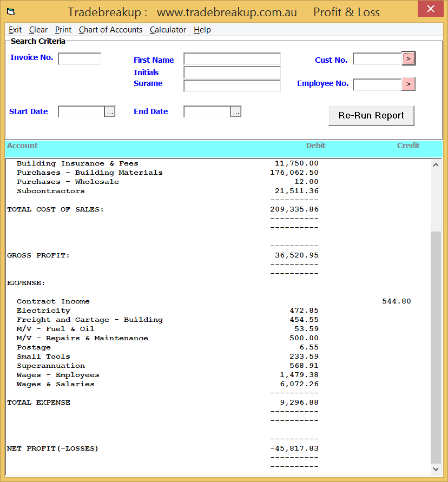
Task: Focus the Invoice No. input field
Action: [80, 59]
